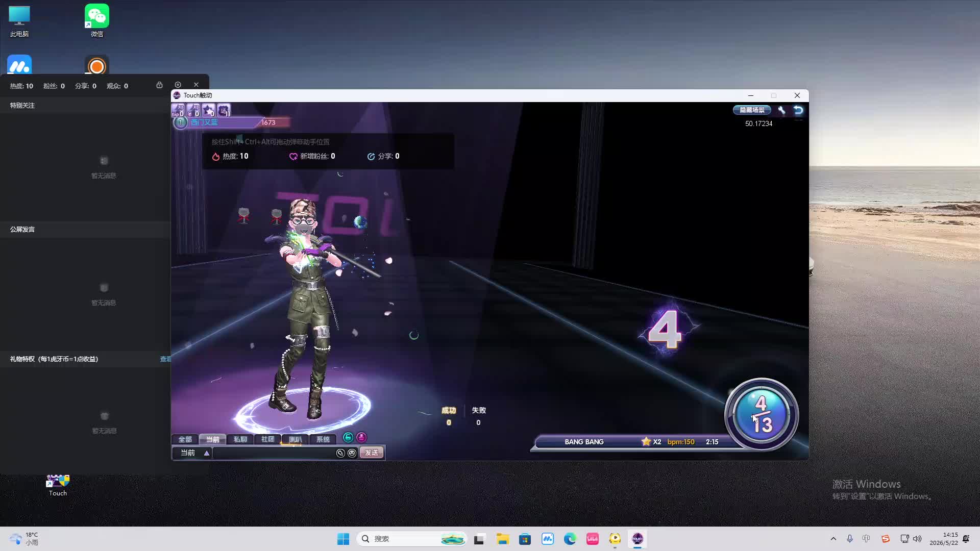
Task: Click the song title BANG BANG
Action: pos(584,442)
